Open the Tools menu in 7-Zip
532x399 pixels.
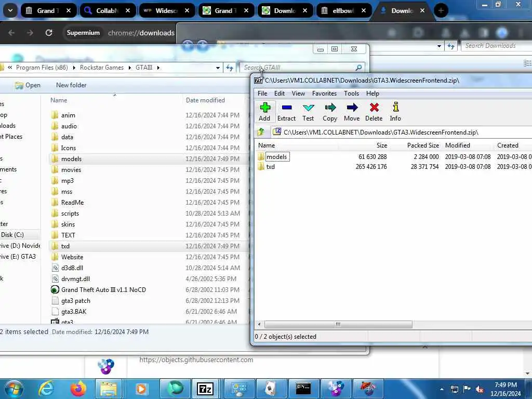[x=351, y=94]
